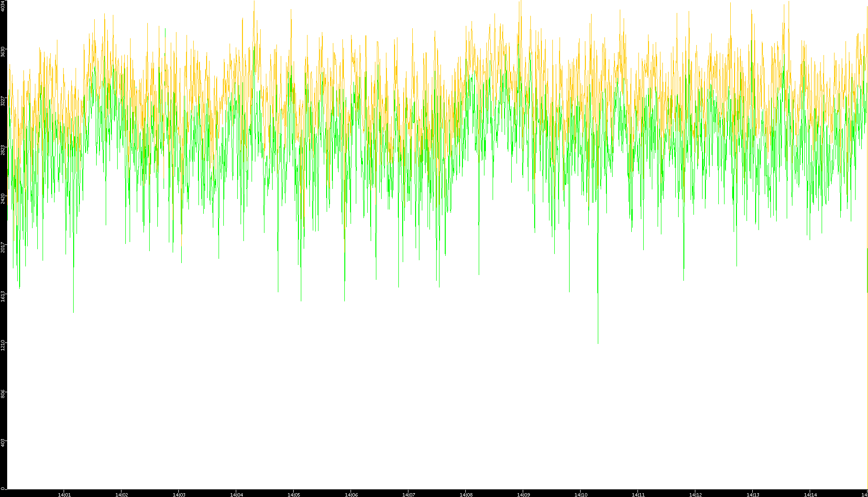Select the 14:14 time axis label

click(x=810, y=494)
